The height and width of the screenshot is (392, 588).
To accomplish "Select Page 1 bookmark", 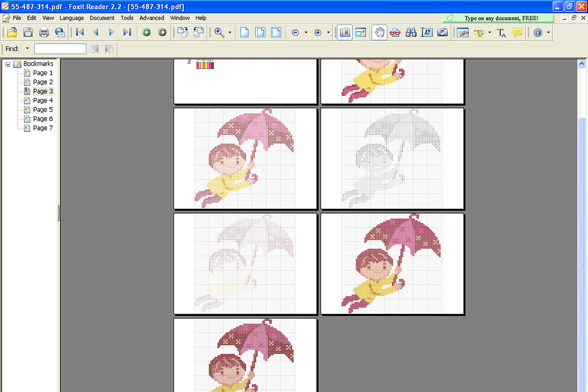I will [x=43, y=73].
